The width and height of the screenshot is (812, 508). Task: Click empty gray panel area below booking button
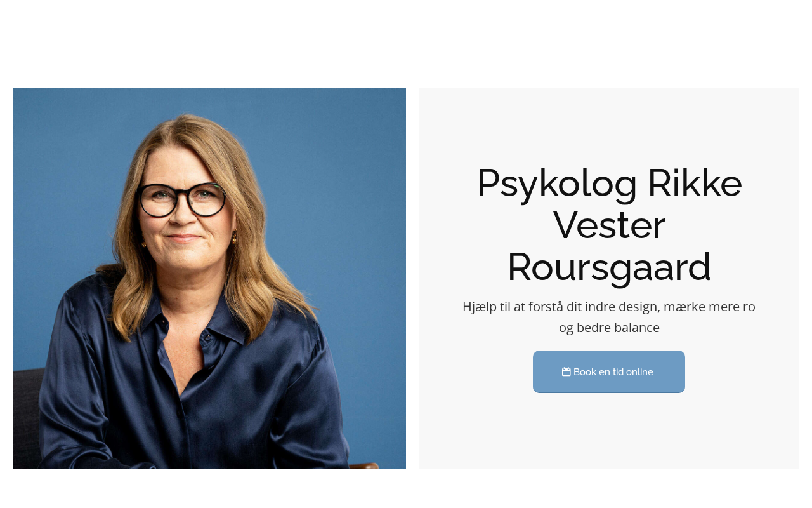[x=609, y=432]
